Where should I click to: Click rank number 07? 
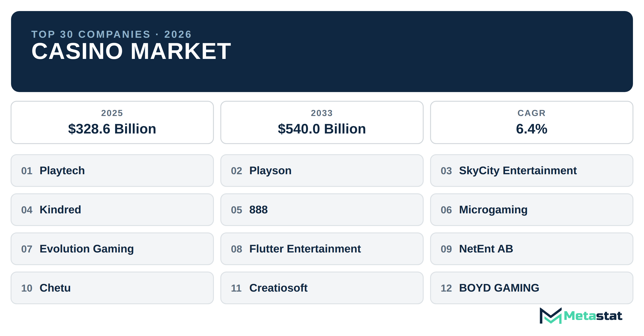(x=27, y=249)
